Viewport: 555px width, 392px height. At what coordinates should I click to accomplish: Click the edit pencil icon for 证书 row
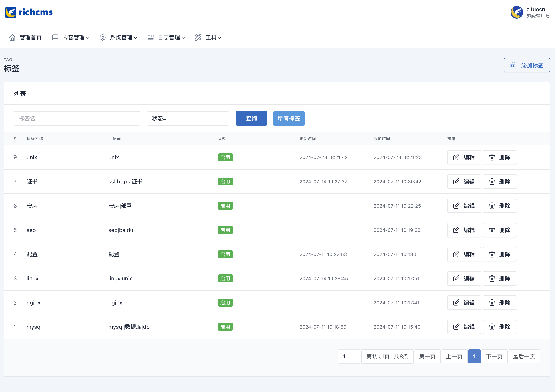point(456,182)
